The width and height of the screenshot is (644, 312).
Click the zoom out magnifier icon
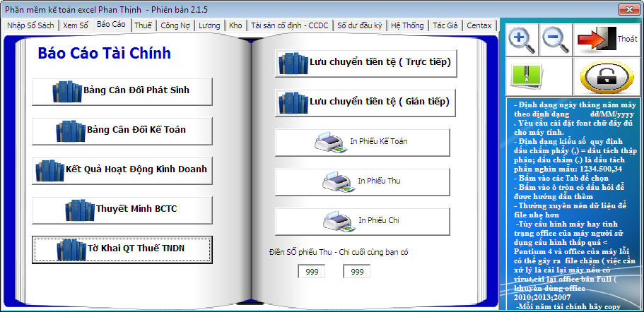click(556, 40)
